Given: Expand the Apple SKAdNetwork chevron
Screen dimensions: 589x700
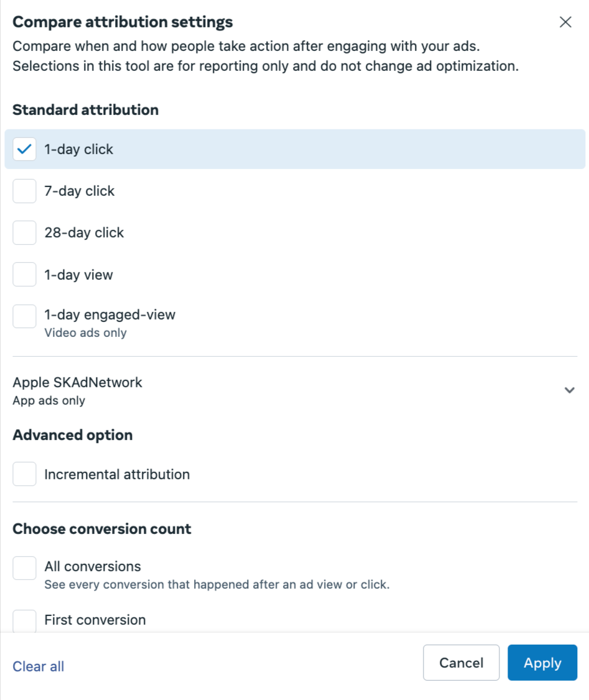Looking at the screenshot, I should (569, 390).
